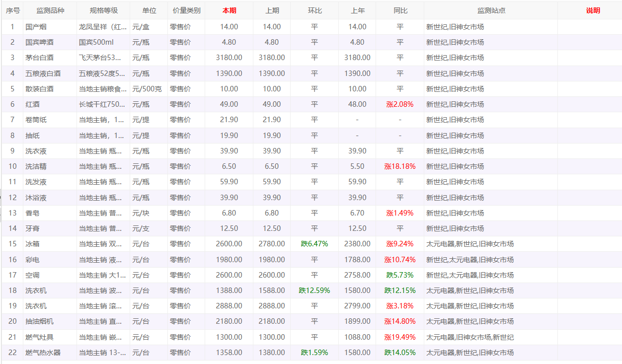The height and width of the screenshot is (364, 622).
Task: Click the 龙凤呈祥 specification cell
Action: coord(103,27)
